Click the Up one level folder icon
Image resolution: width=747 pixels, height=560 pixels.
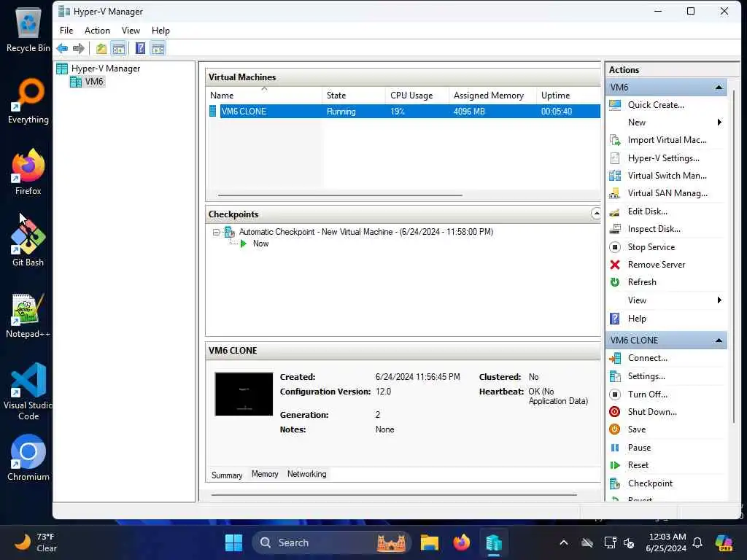[x=101, y=49]
